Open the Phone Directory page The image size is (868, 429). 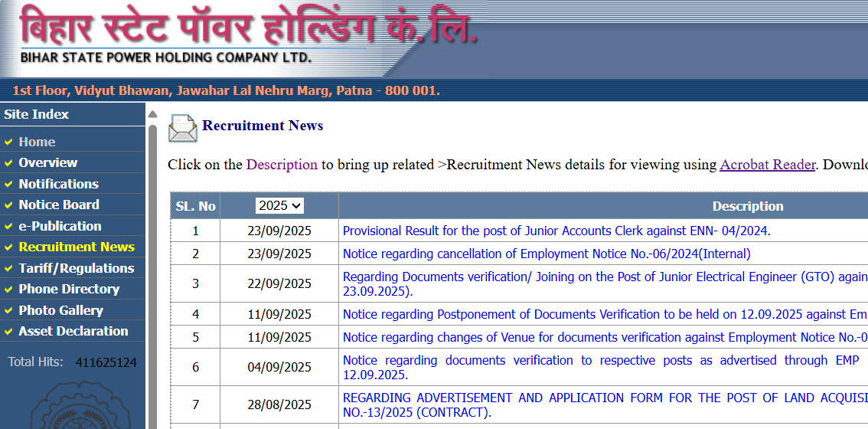click(69, 289)
